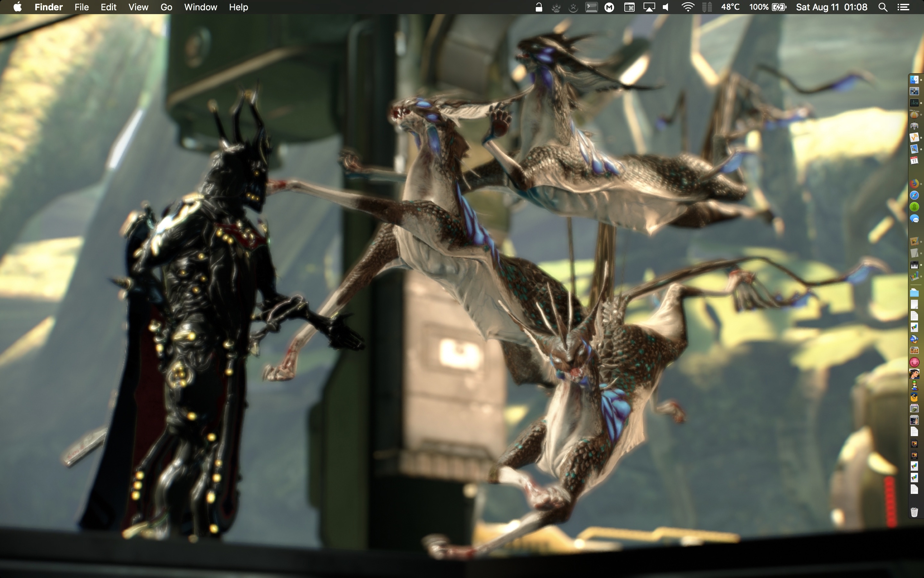Open Mail from the dock
924x578 pixels.
coord(914,149)
